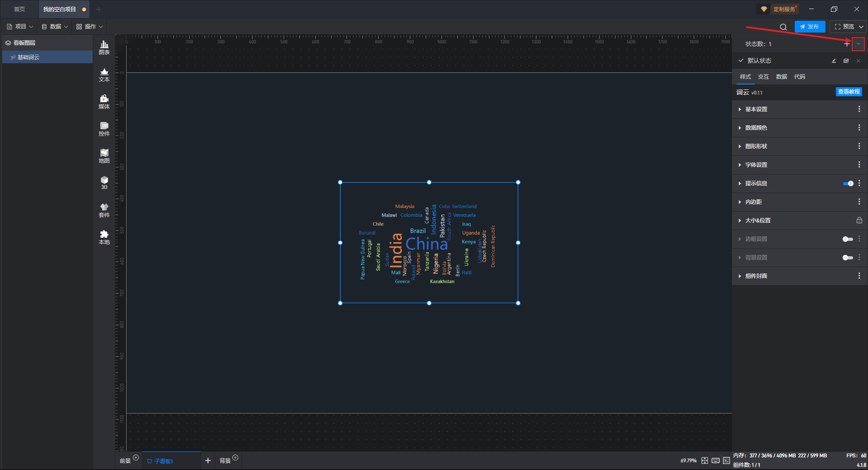Open the state list dropdown chevron
This screenshot has width=868, height=470.
858,44
